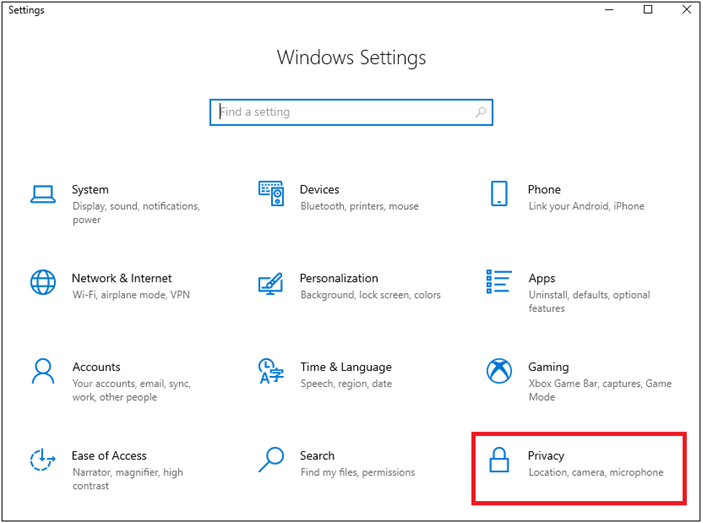Open the Ease of Access icon
Screen dimensions: 703x523
pyautogui.click(x=43, y=460)
